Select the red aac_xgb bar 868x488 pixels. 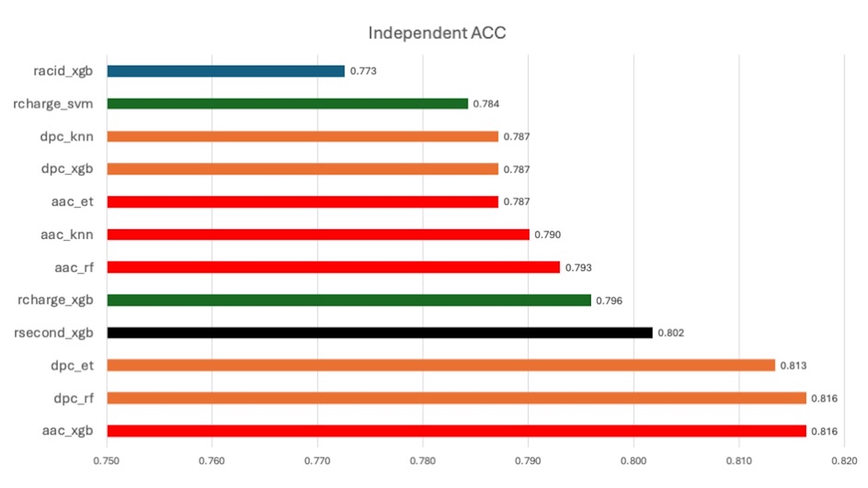point(456,431)
